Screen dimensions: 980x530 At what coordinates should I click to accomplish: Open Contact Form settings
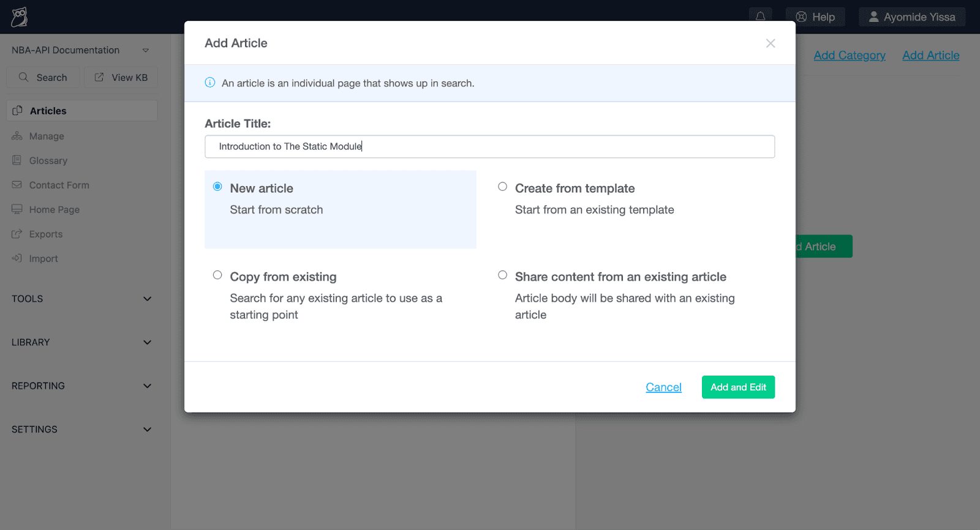coord(59,185)
